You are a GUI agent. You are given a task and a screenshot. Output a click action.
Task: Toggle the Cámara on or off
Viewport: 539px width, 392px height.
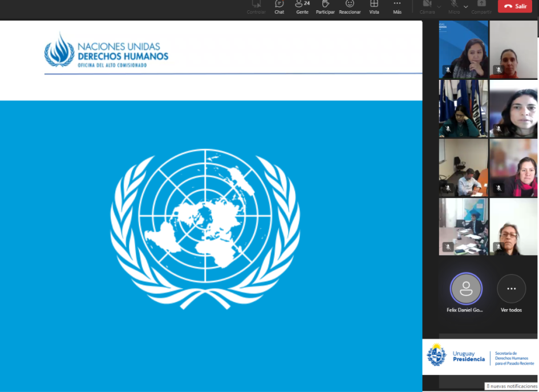pos(427,7)
